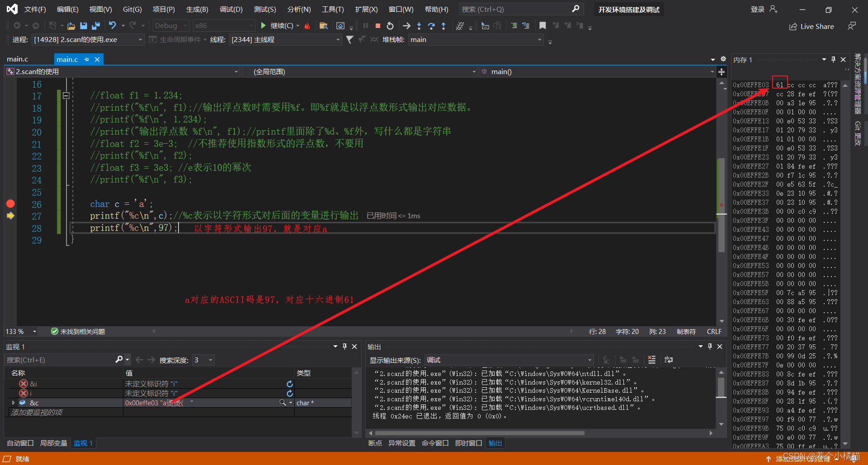This screenshot has height=465, width=868.
Task: Pin the Watch 1 panel
Action: [344, 347]
